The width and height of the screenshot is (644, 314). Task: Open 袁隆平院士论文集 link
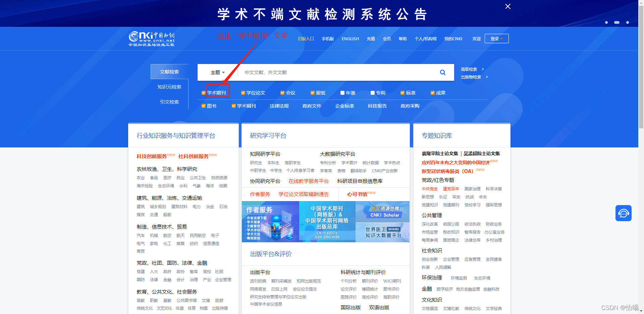[x=440, y=153]
